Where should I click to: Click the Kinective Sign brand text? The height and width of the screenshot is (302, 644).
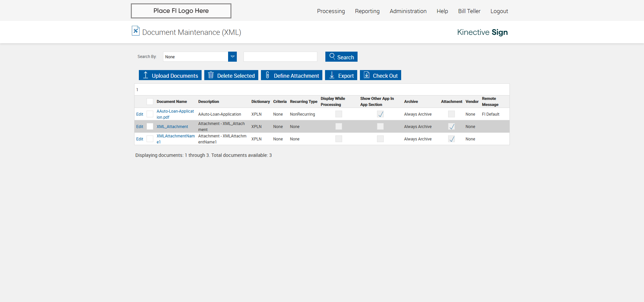click(x=482, y=32)
